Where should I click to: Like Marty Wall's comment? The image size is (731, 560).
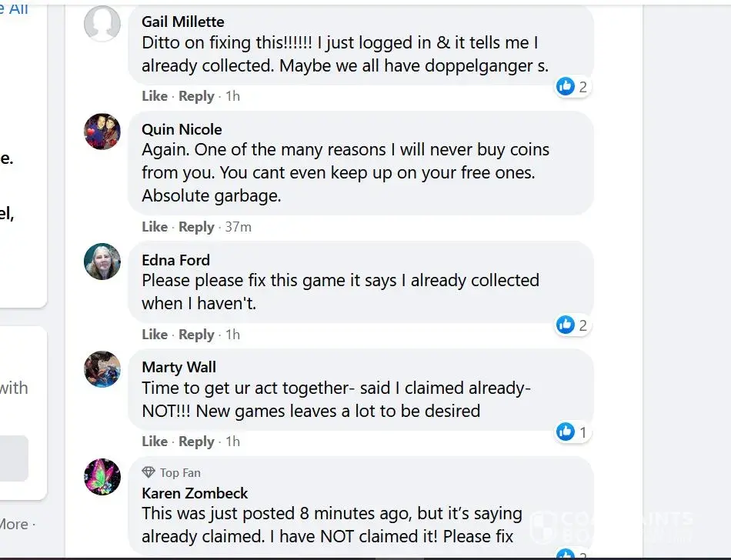(155, 442)
